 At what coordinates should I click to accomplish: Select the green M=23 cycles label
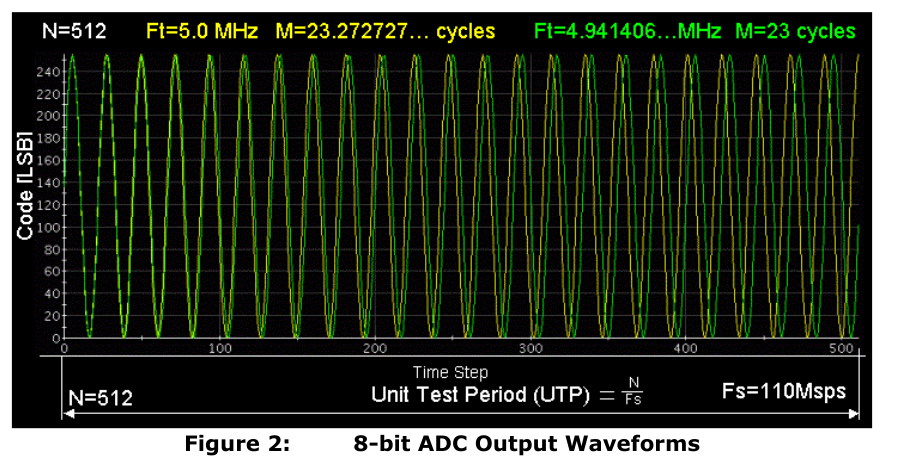[x=796, y=31]
